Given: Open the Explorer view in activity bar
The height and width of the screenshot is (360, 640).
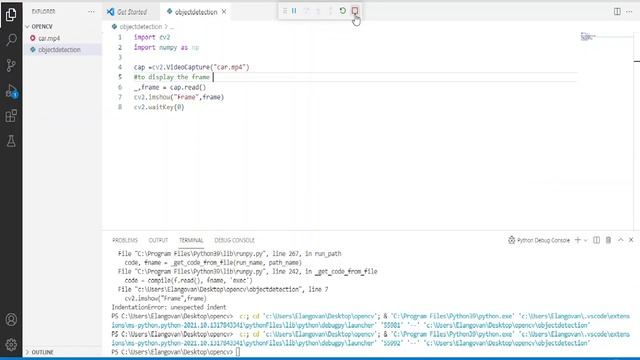Looking at the screenshot, I should [x=11, y=15].
